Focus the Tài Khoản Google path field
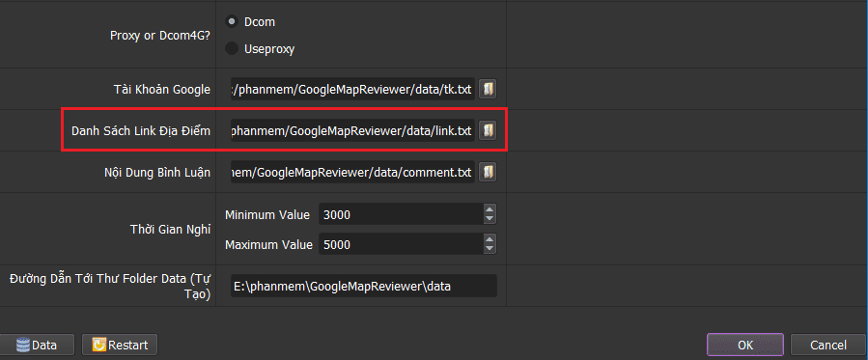Screen dimensions: 868x360 (352, 90)
